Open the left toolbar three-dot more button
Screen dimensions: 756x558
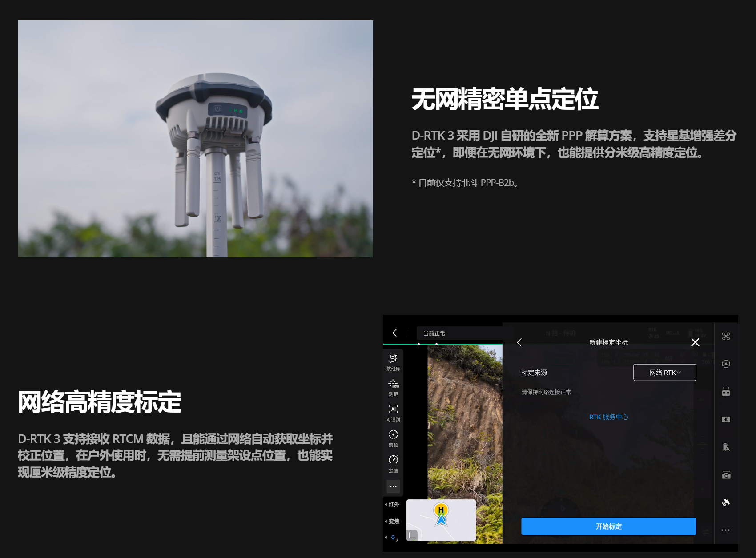click(393, 486)
